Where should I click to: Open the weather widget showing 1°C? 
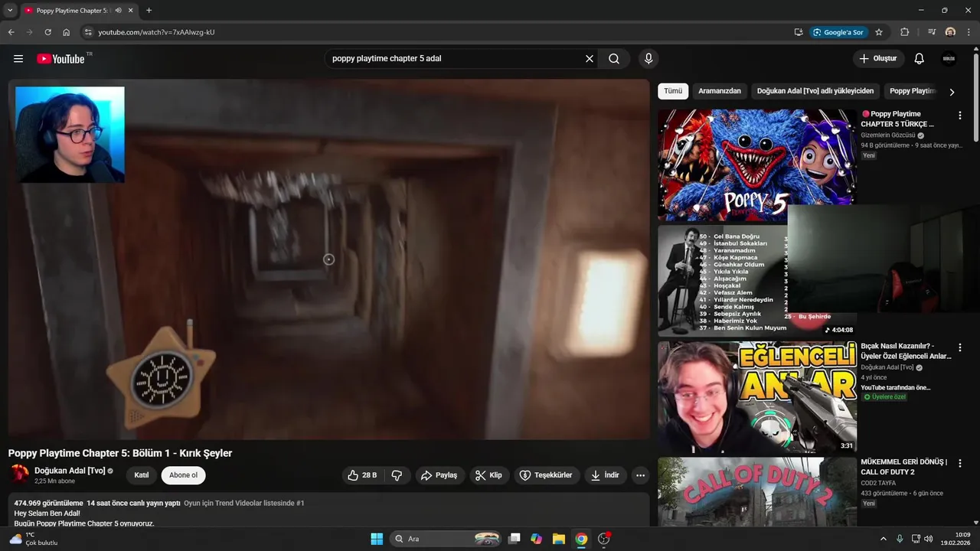point(34,539)
